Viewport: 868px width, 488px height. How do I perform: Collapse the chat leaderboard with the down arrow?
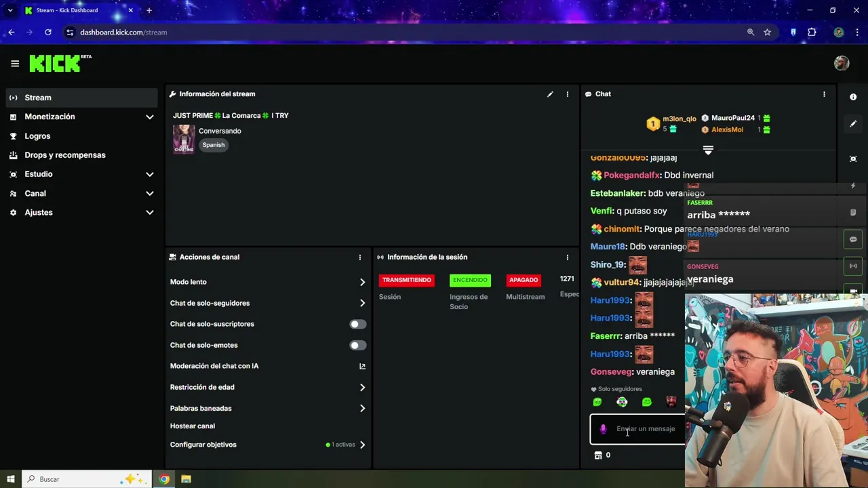(708, 150)
